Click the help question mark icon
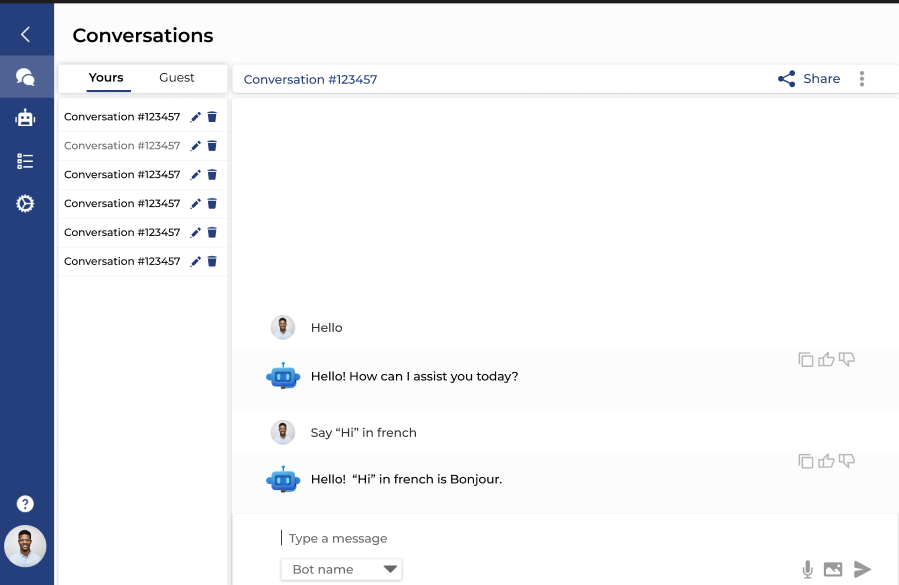Viewport: 899px width, 585px height. pyautogui.click(x=25, y=504)
